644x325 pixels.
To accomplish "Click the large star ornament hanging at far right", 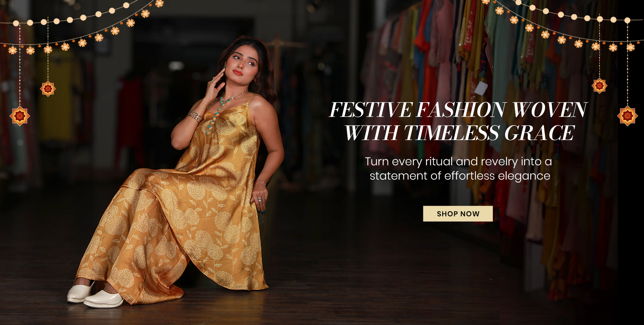I will click(628, 116).
